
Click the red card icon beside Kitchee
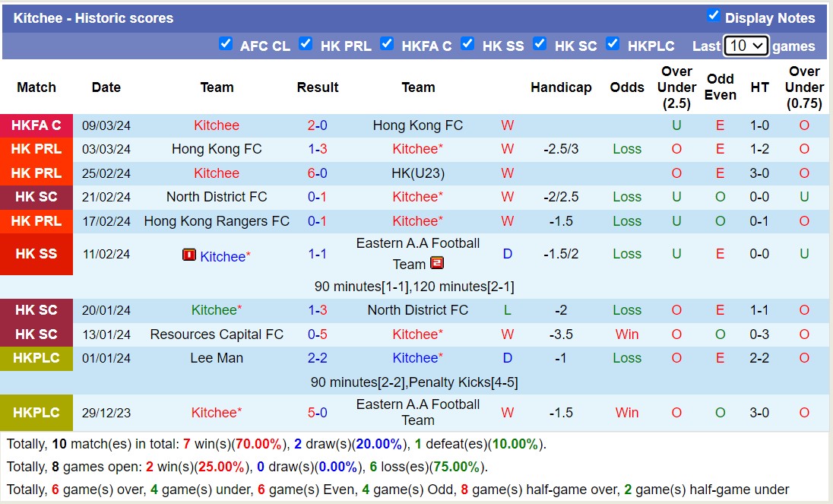point(189,255)
